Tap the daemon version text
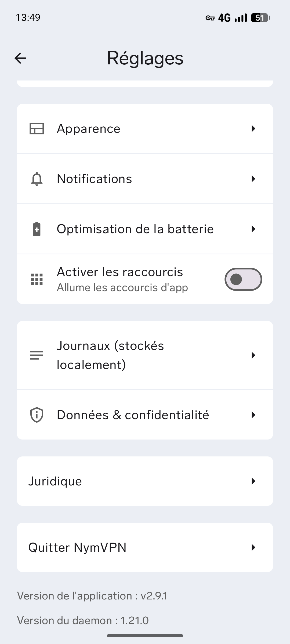The image size is (290, 644). [x=83, y=621]
